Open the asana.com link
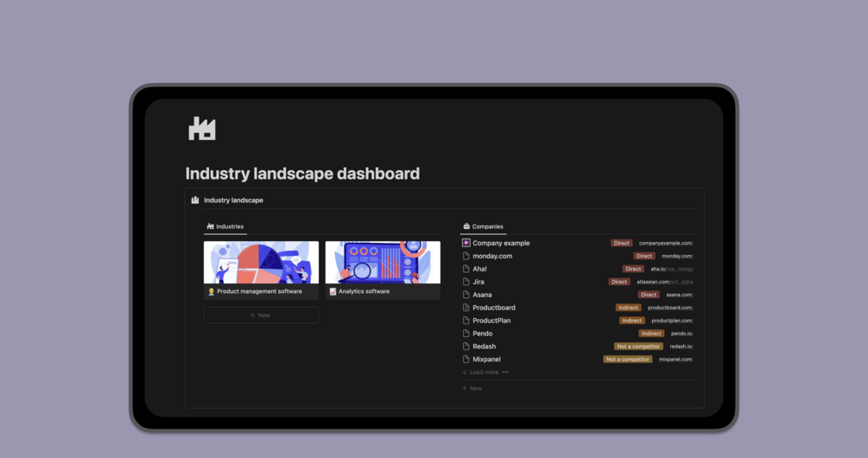The image size is (868, 458). pos(679,295)
